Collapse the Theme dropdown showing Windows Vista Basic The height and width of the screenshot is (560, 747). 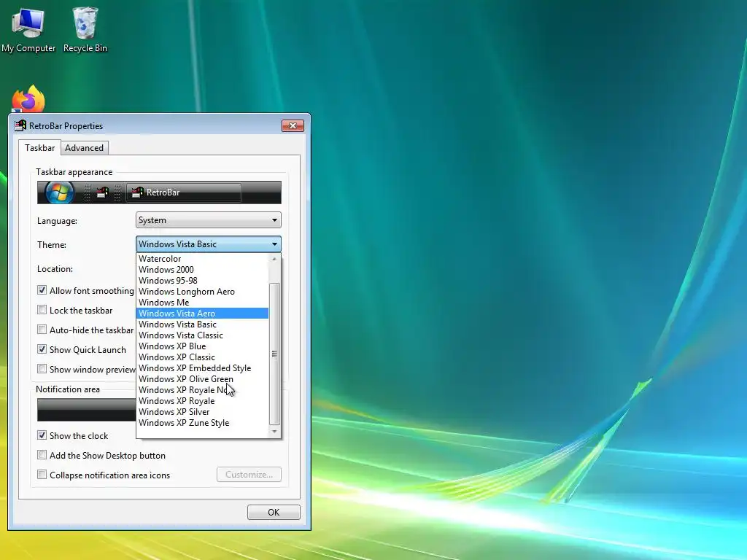pyautogui.click(x=208, y=244)
